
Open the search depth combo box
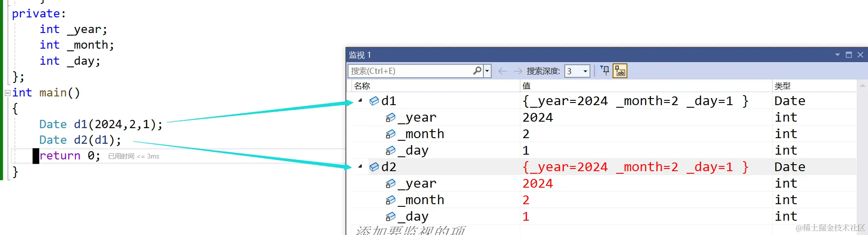(x=577, y=71)
